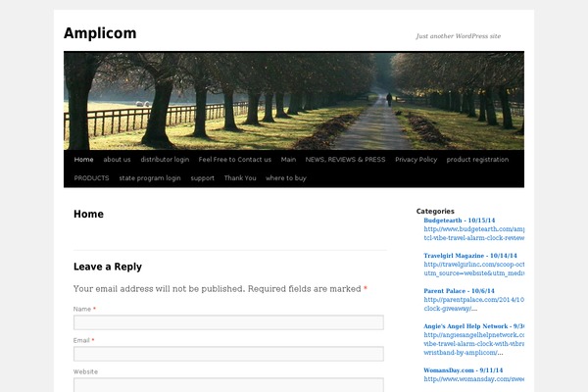The image size is (588, 392).
Task: Go to state program login
Action: click(x=150, y=178)
